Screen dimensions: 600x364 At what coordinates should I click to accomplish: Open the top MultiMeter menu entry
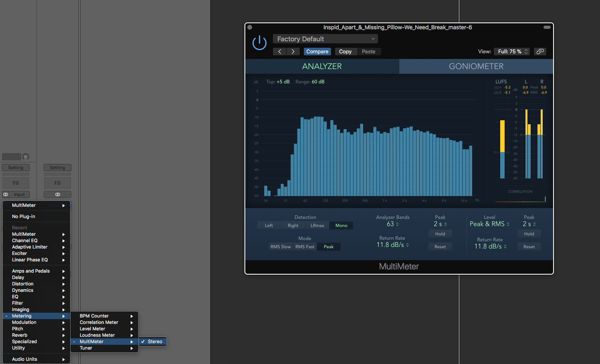36,205
